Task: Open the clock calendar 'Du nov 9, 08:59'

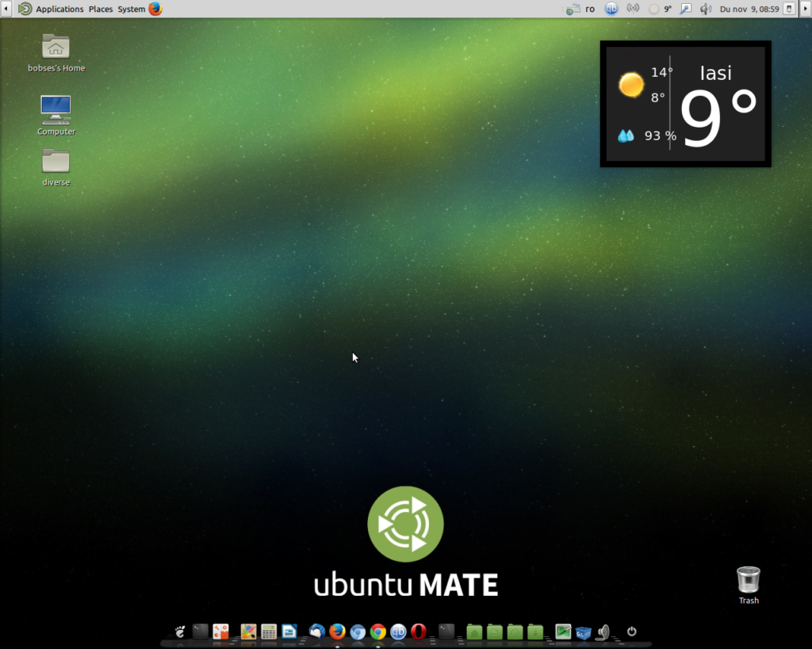Action: click(749, 9)
